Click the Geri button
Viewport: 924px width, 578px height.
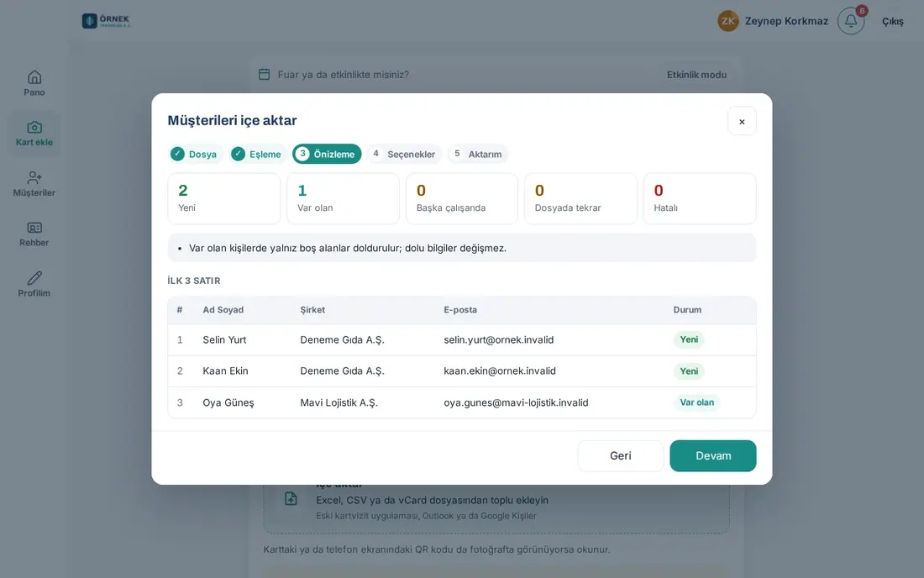click(621, 456)
